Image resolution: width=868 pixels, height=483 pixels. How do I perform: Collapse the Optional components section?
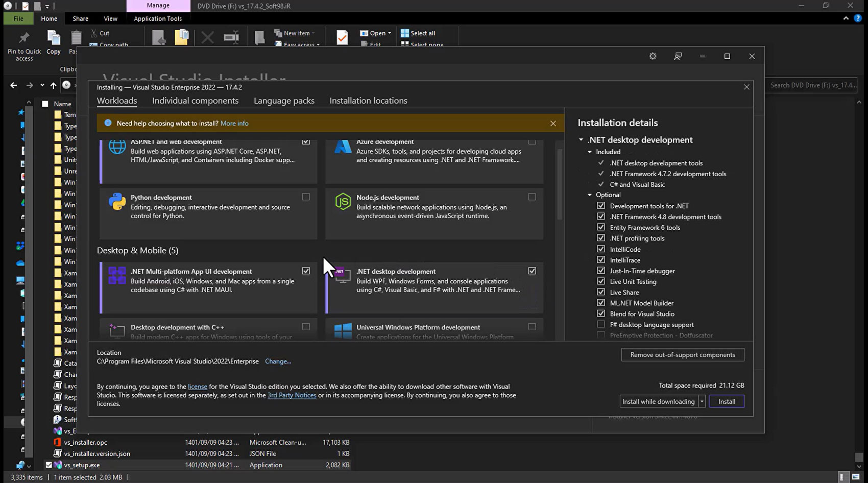pos(590,195)
